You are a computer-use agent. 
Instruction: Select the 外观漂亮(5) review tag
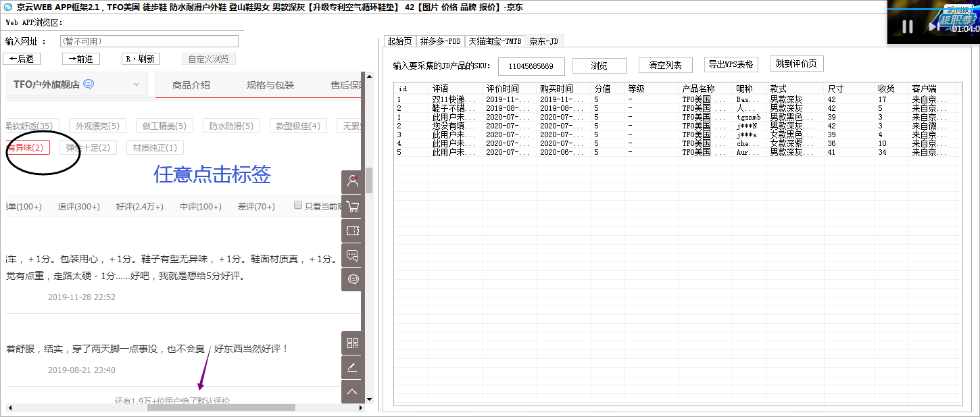coord(97,126)
